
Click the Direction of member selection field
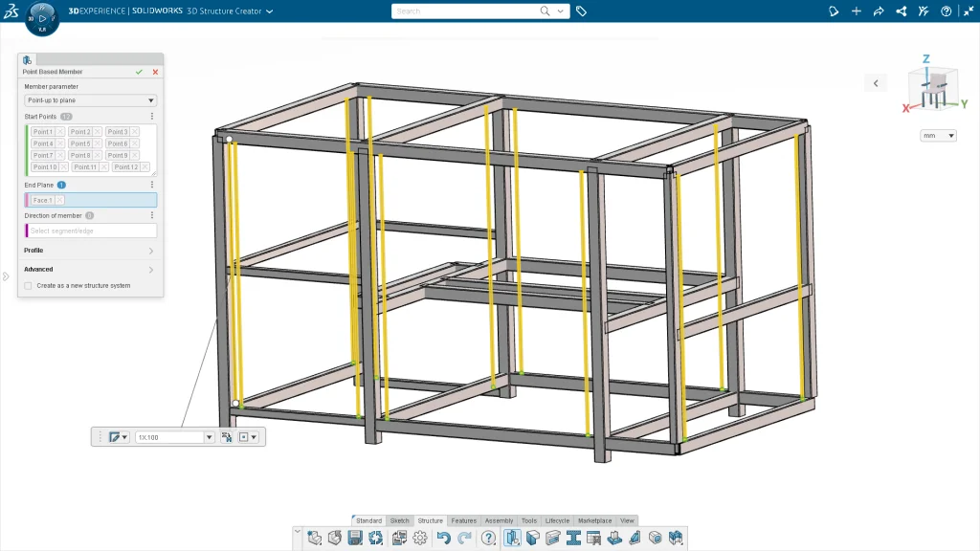[92, 231]
